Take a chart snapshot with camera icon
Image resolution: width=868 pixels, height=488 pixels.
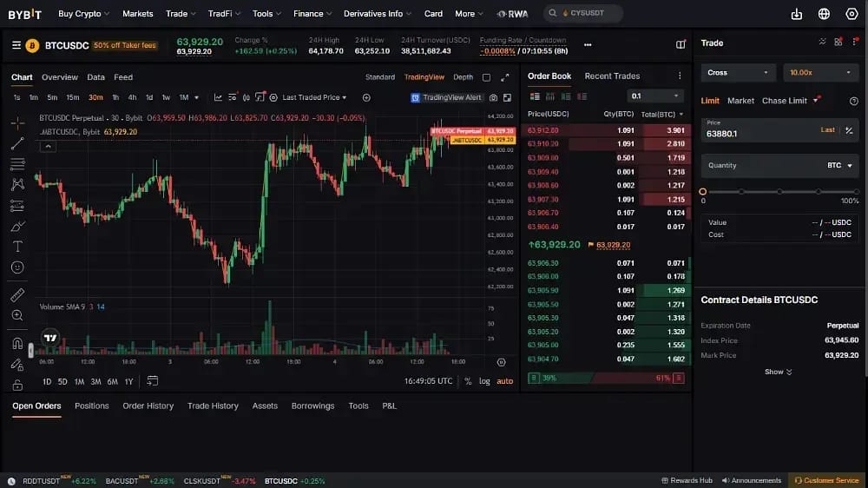pyautogui.click(x=493, y=97)
